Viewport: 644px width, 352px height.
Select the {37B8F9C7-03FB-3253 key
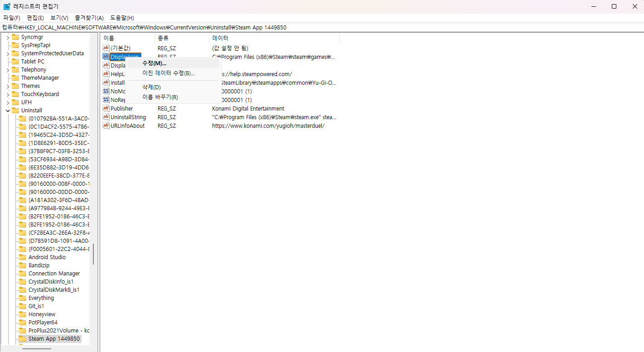[58, 151]
